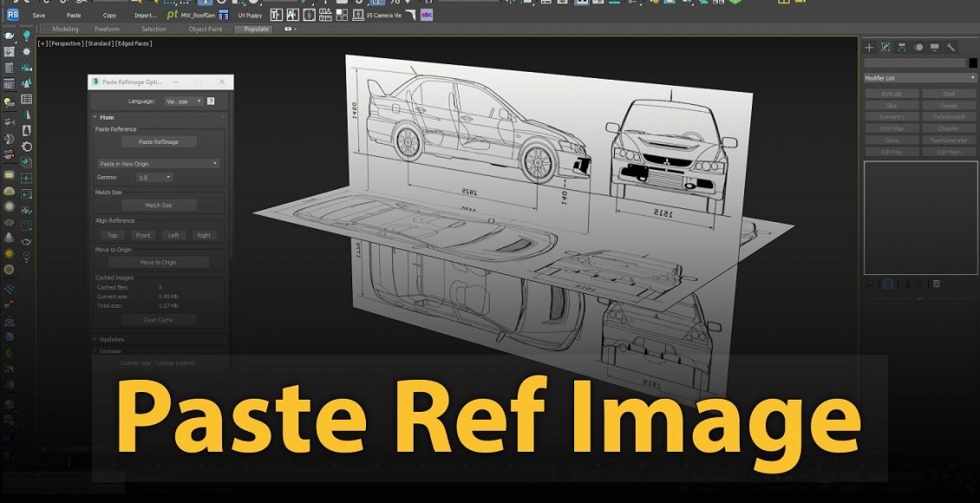Open the Paste in View Origin dropdown
Viewport: 980px width, 503px height.
158,163
